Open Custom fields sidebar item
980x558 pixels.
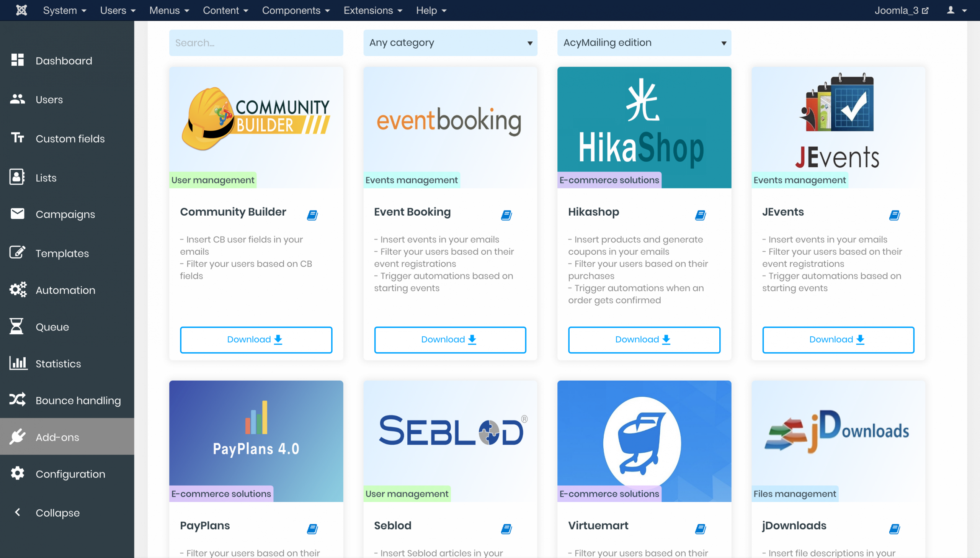pos(70,138)
